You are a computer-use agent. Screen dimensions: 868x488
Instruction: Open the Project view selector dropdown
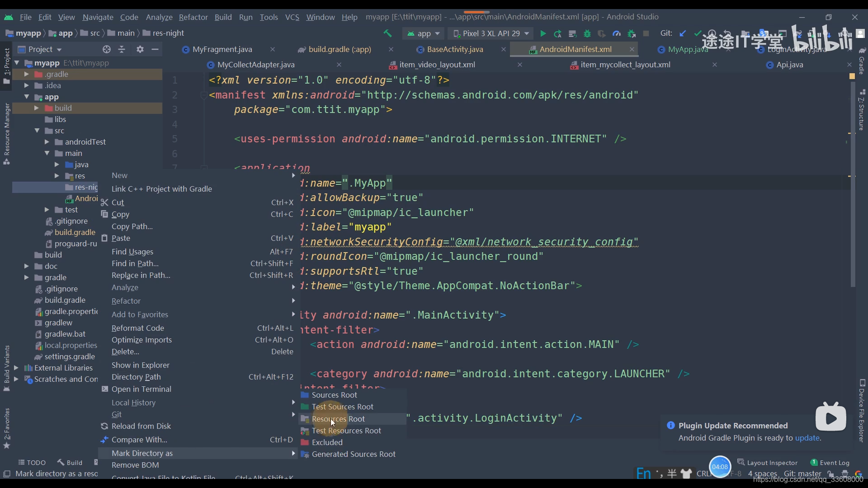point(40,49)
